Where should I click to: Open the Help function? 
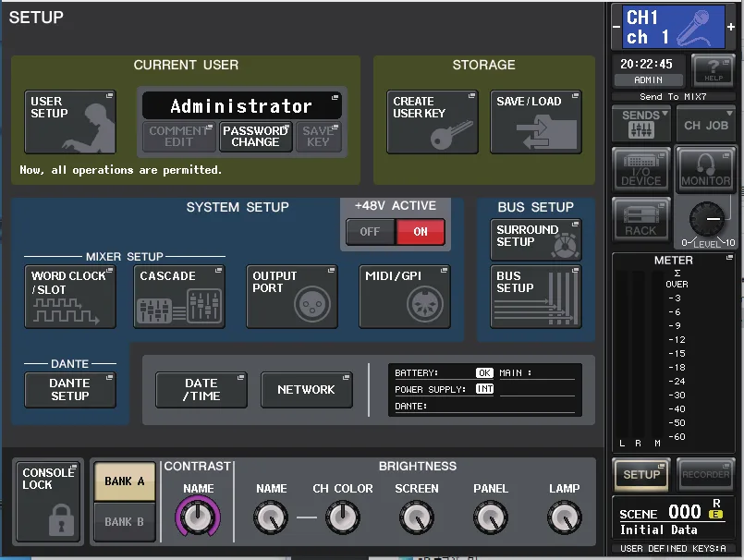pyautogui.click(x=714, y=69)
